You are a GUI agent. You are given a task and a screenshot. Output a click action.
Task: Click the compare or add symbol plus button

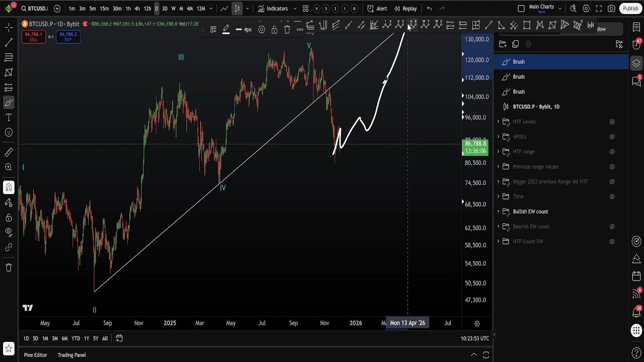point(57,9)
